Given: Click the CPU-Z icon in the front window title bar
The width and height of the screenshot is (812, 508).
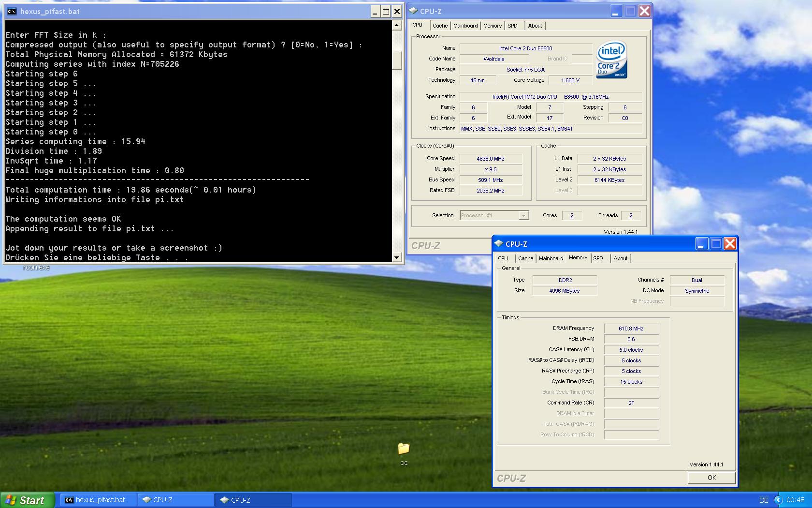Looking at the screenshot, I should [499, 243].
